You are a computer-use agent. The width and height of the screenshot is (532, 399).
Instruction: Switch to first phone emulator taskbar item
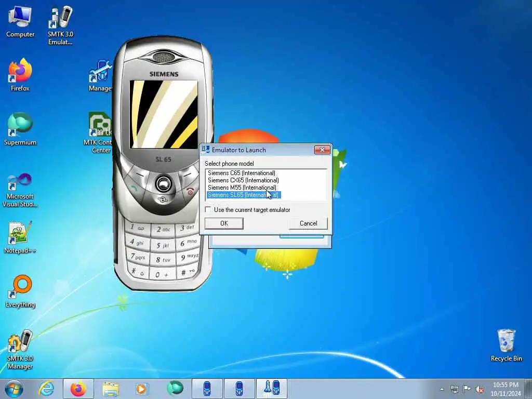coord(207,389)
